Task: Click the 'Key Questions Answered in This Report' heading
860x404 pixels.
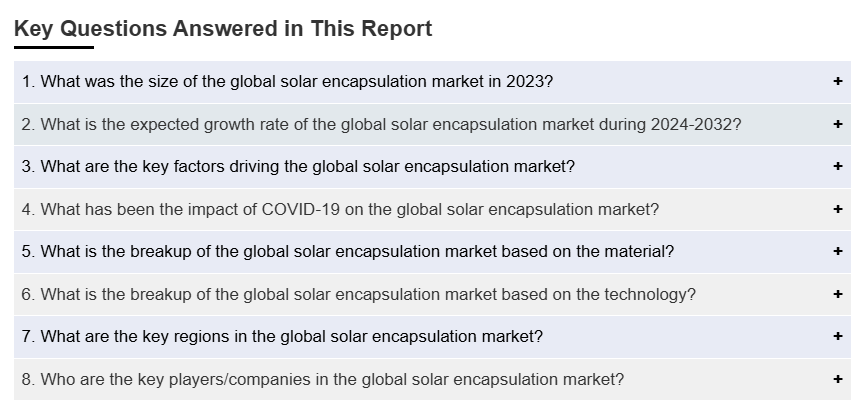Action: point(223,28)
